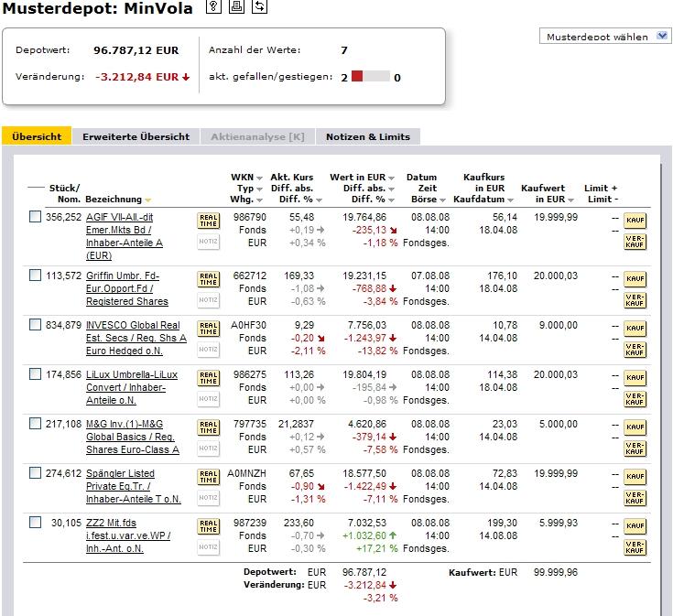
Task: Hit the Verkauf icon for ZZ2 Mit.fds
Action: (x=634, y=547)
